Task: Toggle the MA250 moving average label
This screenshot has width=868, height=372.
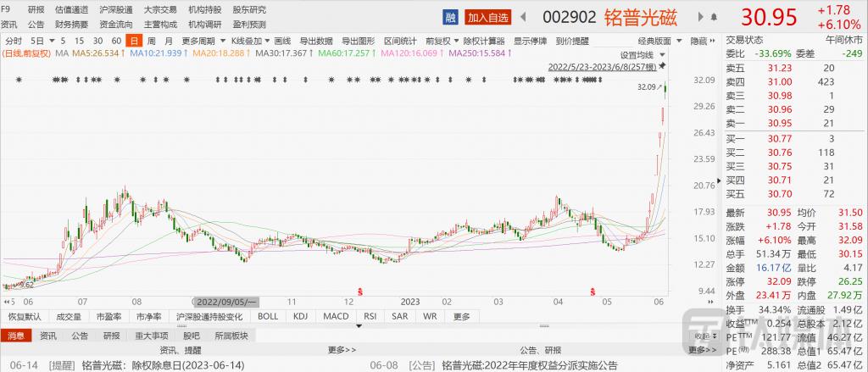Action: pos(481,53)
